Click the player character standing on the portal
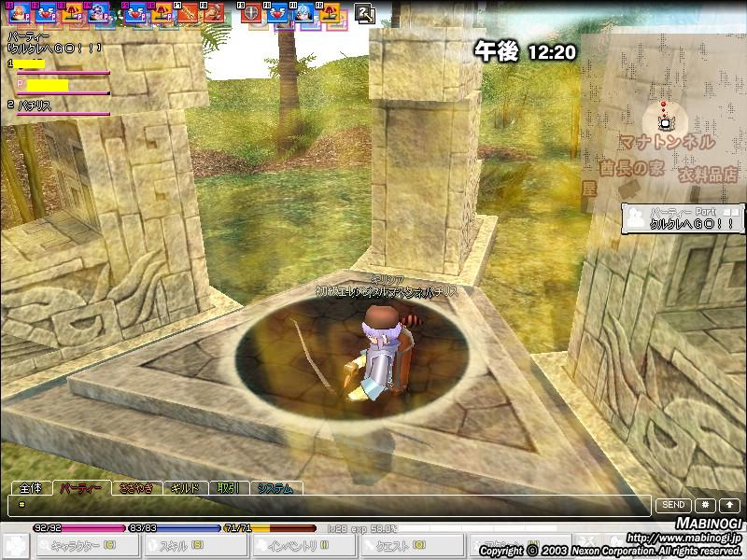 [379, 355]
